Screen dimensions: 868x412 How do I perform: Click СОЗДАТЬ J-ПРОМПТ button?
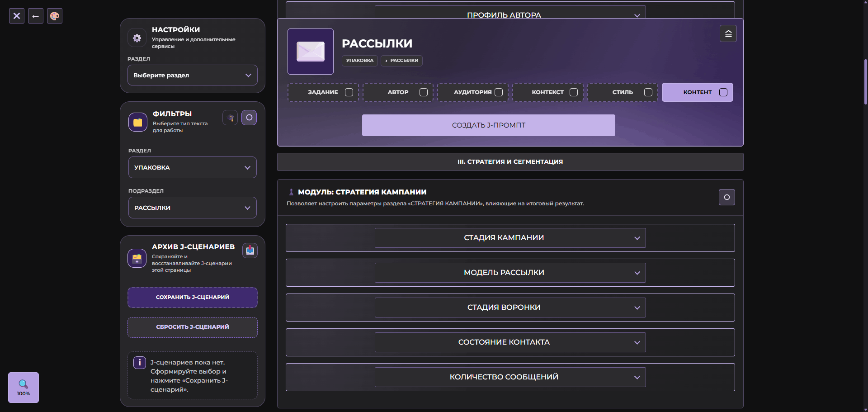click(x=489, y=125)
